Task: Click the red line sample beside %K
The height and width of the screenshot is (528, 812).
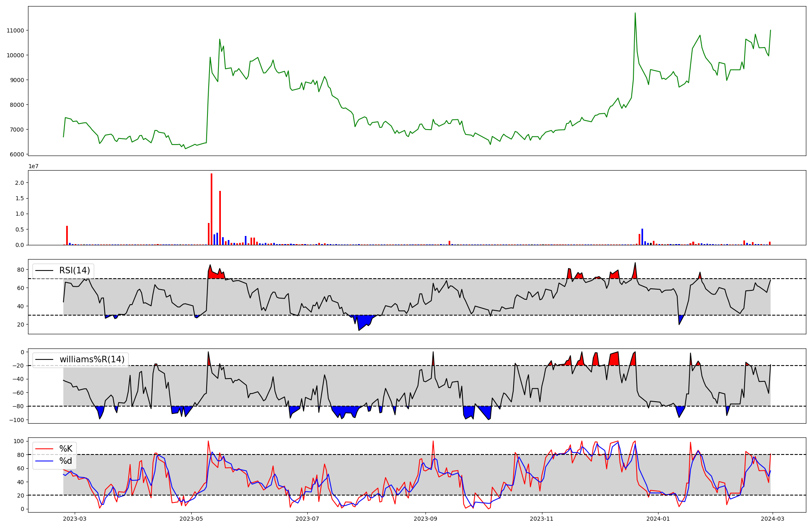Action: click(44, 449)
